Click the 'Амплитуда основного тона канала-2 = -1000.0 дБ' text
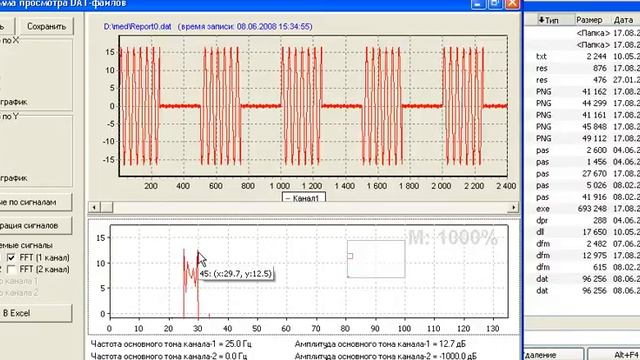 coord(385,356)
